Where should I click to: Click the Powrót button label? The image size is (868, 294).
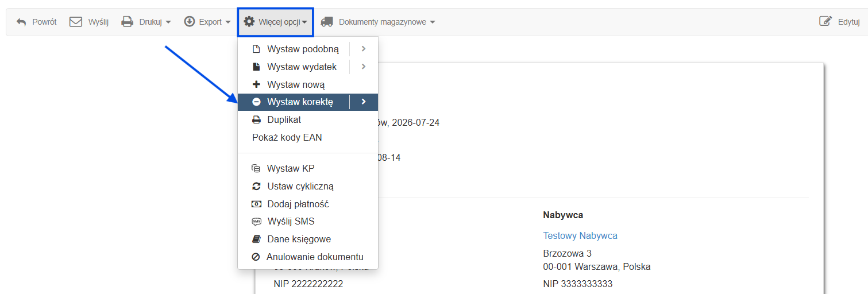tap(44, 22)
